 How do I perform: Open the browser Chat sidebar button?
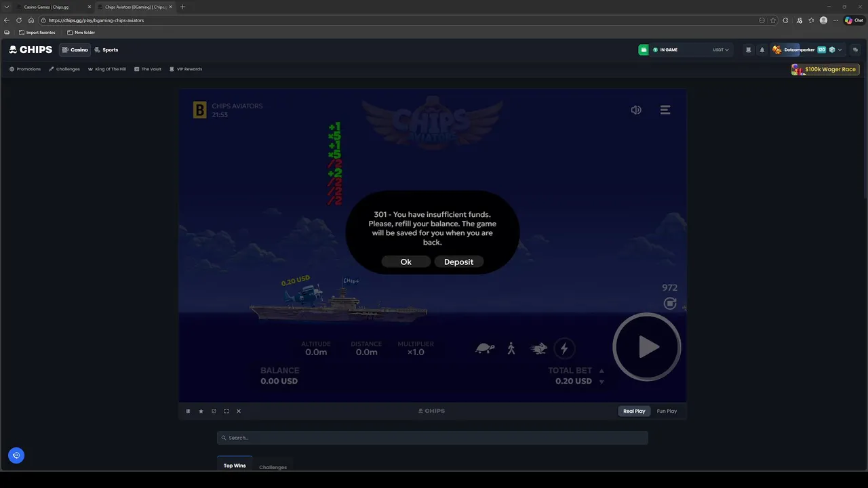click(x=854, y=20)
